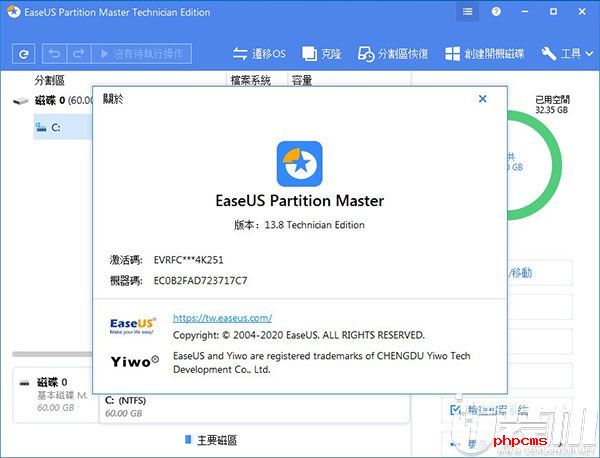Open the 遷移OS migrate tool

coord(259,54)
